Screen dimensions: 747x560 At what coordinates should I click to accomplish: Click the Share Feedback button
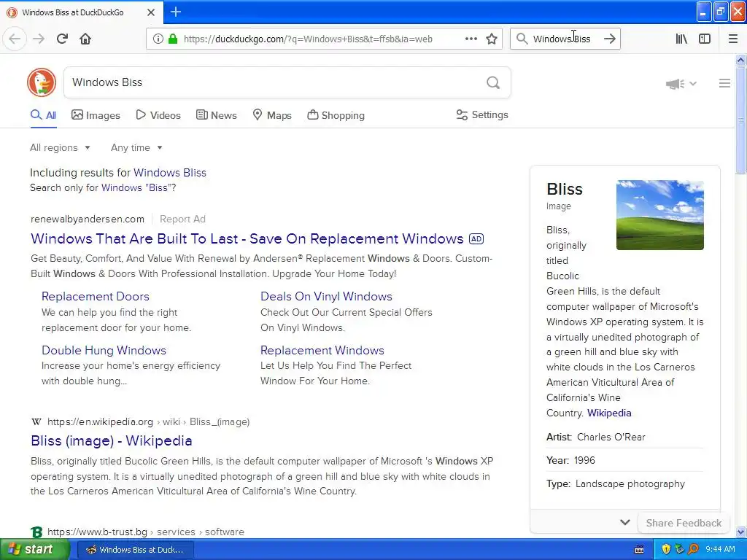coord(684,523)
